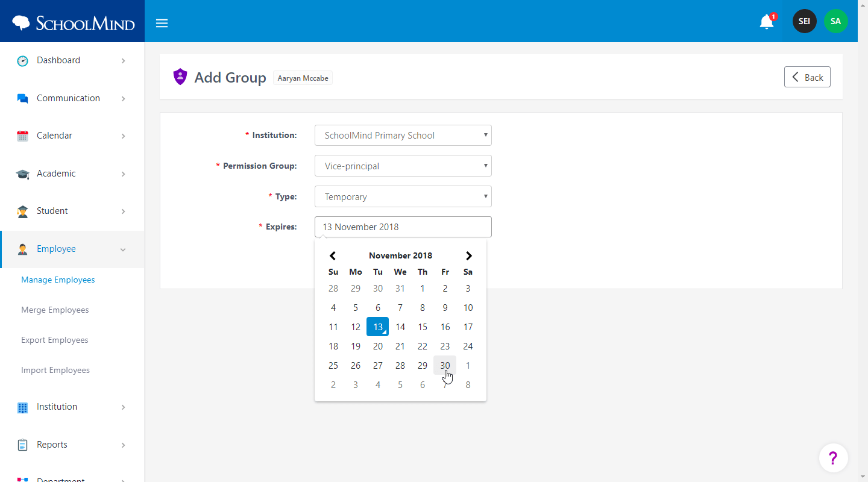Select November 10 in calendar

(468, 307)
